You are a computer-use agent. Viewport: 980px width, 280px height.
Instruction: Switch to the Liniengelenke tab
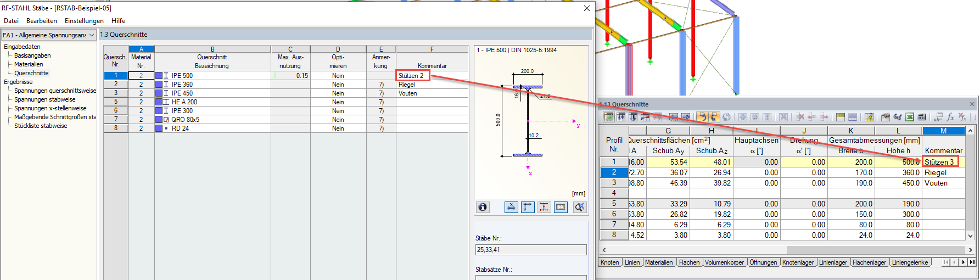(x=910, y=262)
